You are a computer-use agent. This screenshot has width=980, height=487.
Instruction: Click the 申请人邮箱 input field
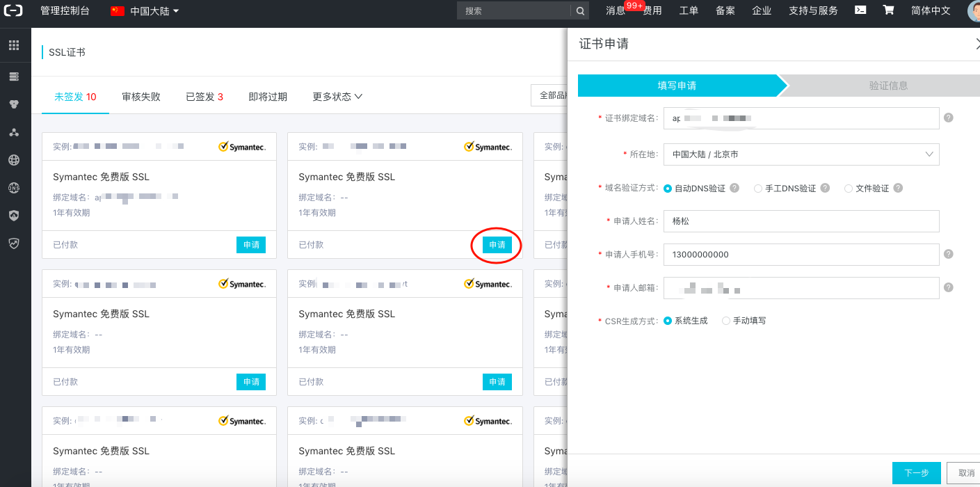(801, 288)
